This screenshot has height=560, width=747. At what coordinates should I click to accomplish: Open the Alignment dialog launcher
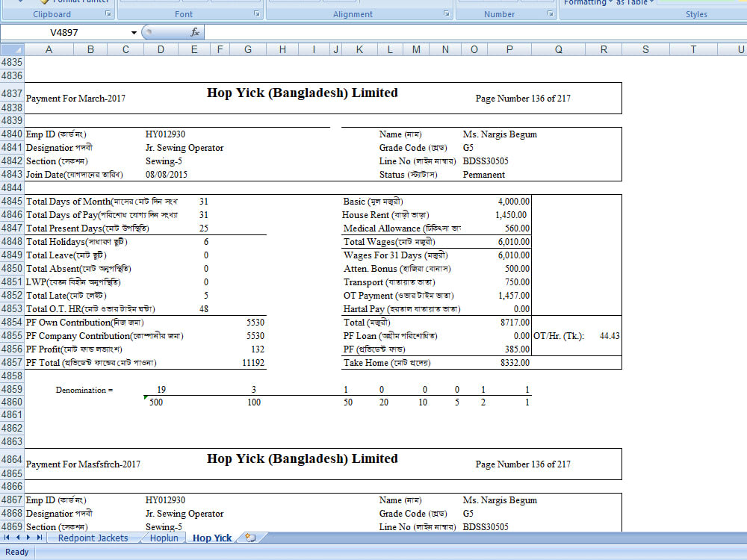447,13
